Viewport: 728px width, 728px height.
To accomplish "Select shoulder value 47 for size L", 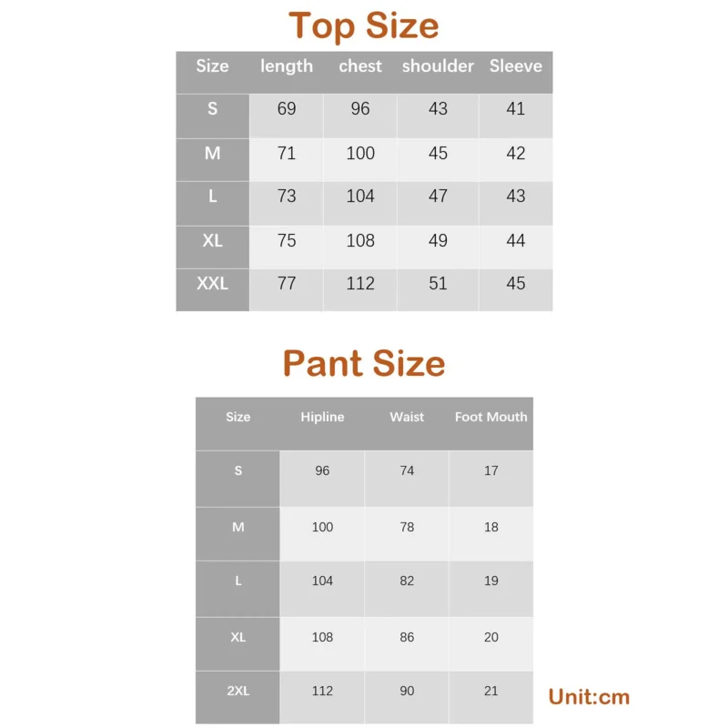I will 438,197.
